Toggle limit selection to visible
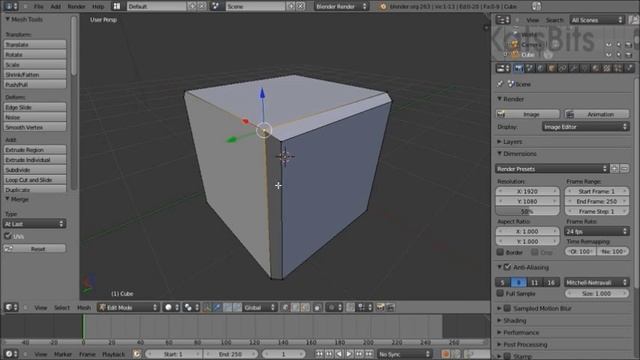 (x=317, y=307)
